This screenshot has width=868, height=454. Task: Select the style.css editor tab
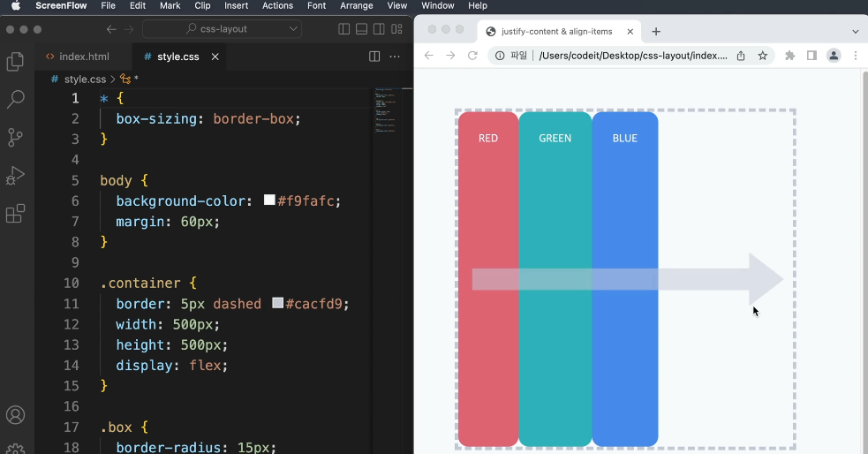tap(179, 57)
